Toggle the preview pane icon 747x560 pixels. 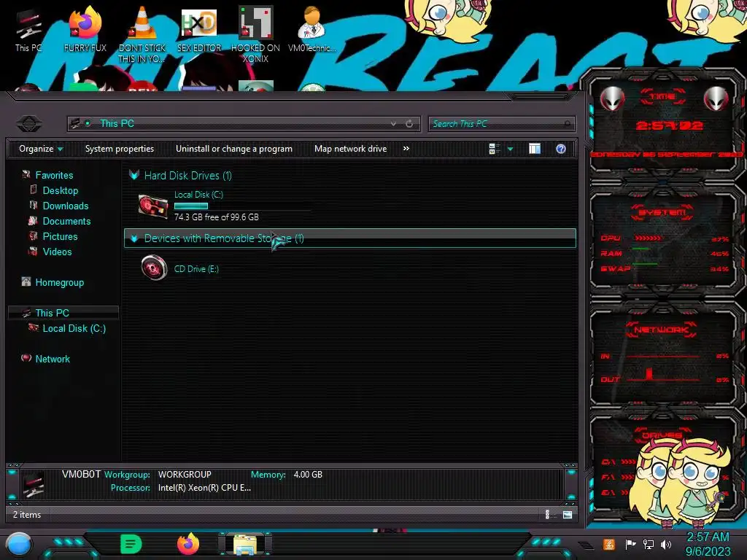pyautogui.click(x=535, y=149)
